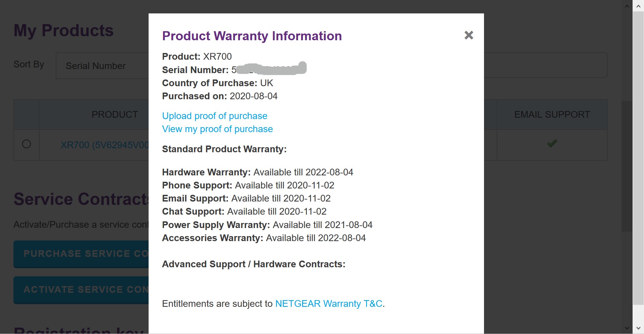Open View my proof of purchase

point(217,129)
